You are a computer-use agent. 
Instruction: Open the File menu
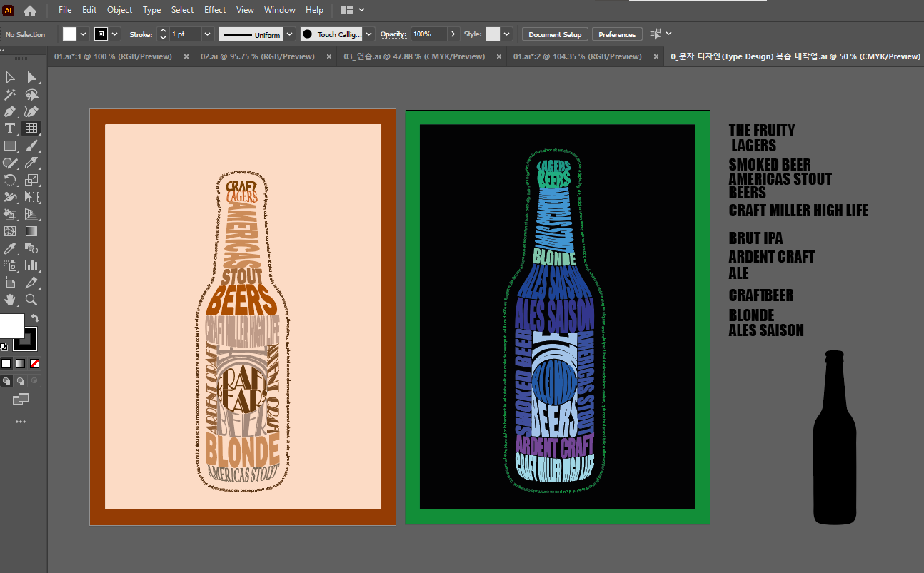(x=65, y=10)
